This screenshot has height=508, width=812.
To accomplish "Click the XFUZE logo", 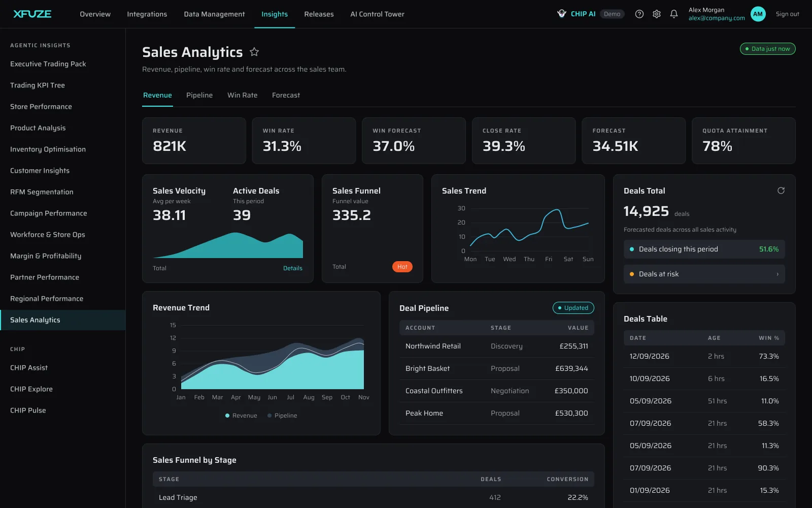I will (x=32, y=14).
